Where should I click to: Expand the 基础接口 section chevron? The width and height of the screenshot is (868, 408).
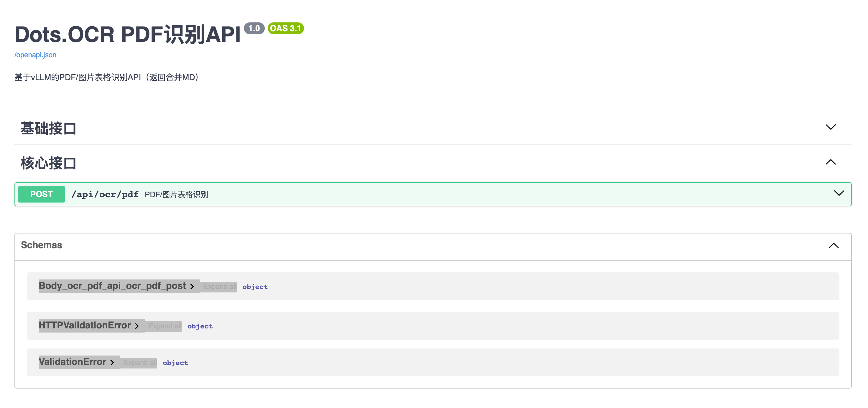click(x=830, y=127)
